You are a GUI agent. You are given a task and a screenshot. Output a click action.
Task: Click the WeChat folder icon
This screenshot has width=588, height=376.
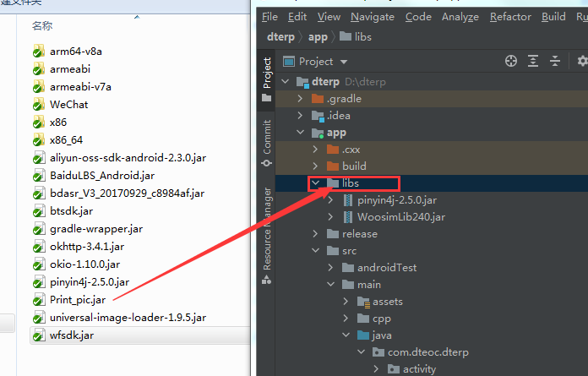tap(38, 105)
